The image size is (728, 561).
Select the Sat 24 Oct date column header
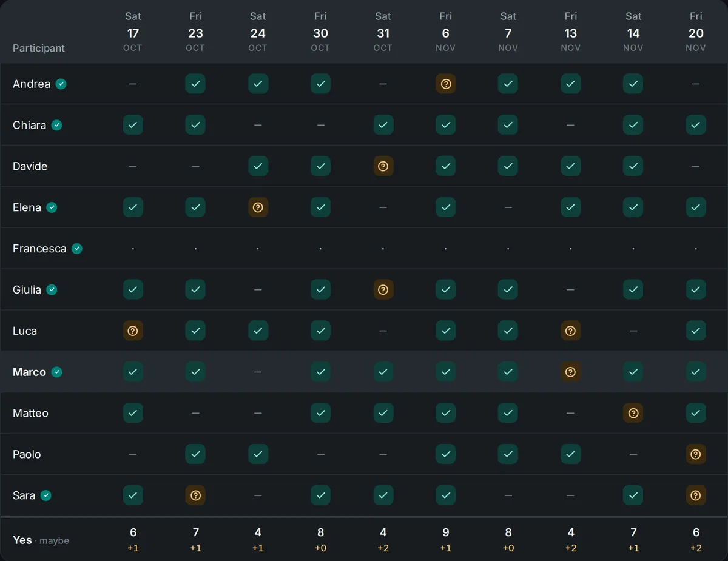258,32
